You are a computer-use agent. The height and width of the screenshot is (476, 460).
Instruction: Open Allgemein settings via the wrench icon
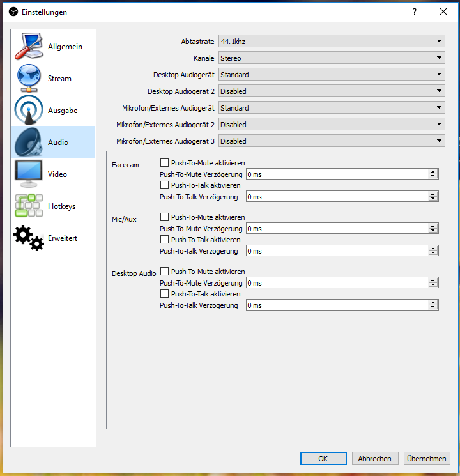coord(28,47)
